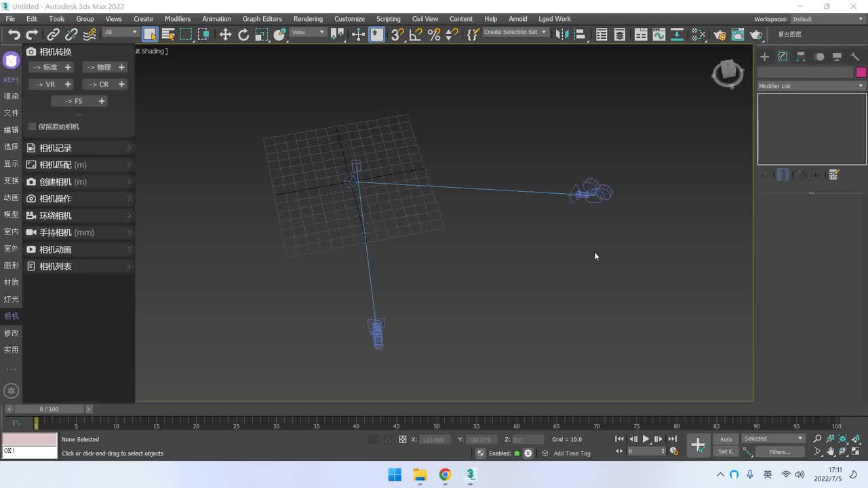The image size is (868, 488).
Task: Select the Move tool in toolbar
Action: click(x=225, y=35)
